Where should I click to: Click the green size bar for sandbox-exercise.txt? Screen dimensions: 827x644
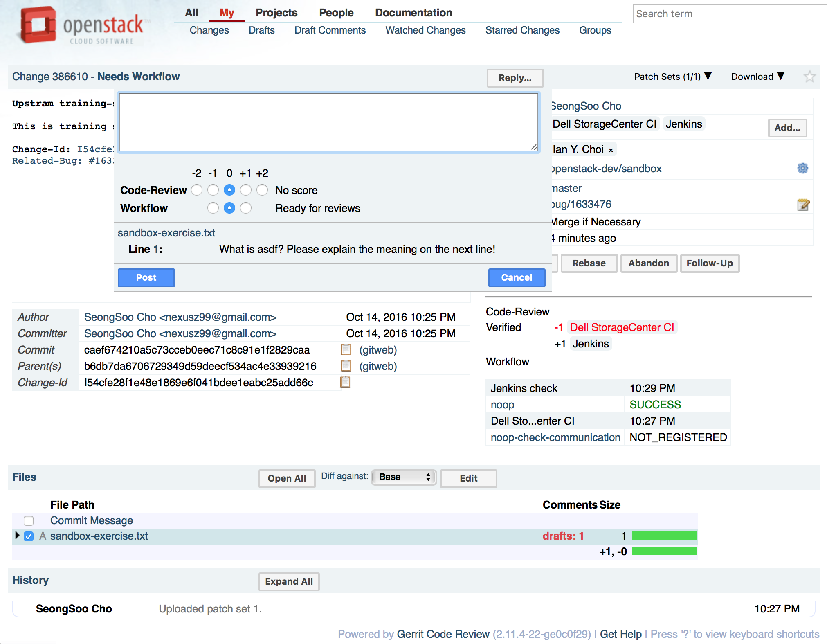click(664, 536)
